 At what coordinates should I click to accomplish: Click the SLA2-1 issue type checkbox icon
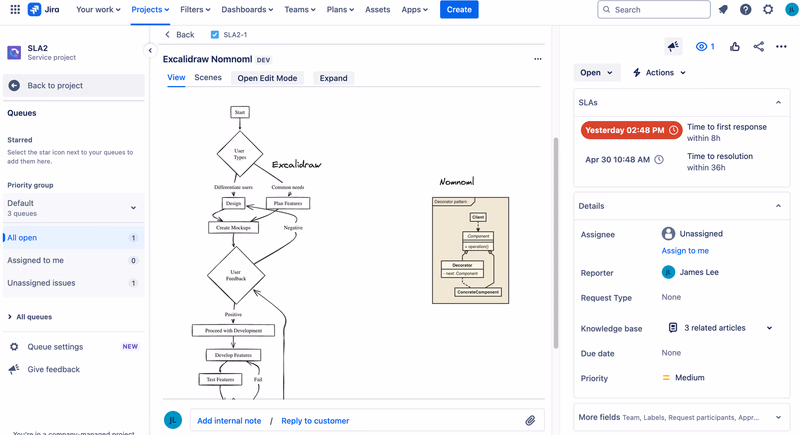[x=215, y=35]
